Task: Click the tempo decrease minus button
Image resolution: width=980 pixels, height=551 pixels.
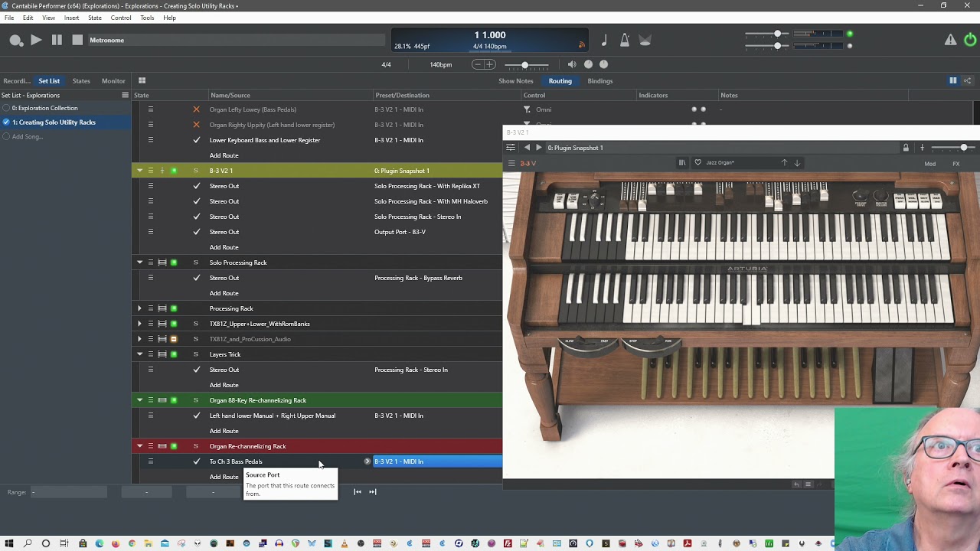Action: point(478,64)
